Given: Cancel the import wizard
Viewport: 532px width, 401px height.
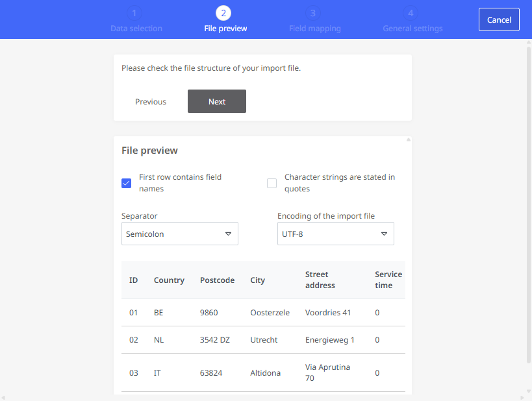Looking at the screenshot, I should (x=499, y=19).
